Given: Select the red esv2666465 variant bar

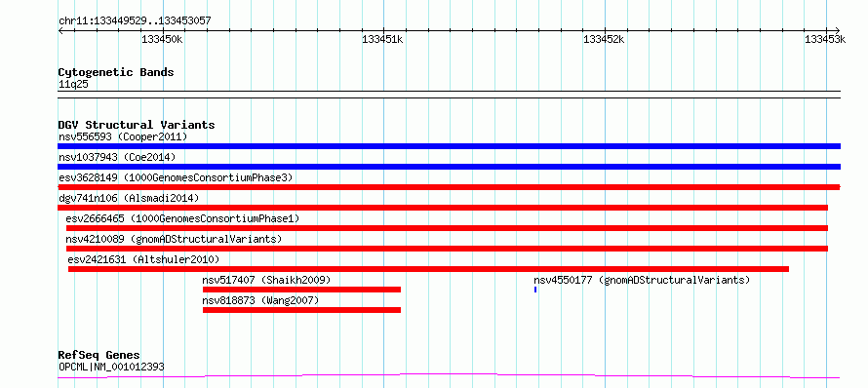Looking at the screenshot, I should click(448, 228).
